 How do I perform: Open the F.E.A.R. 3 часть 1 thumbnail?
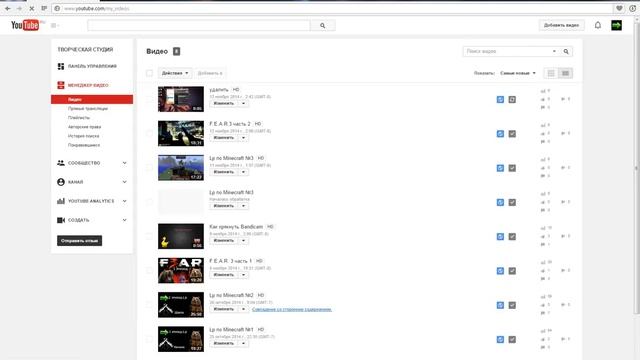[x=181, y=271]
